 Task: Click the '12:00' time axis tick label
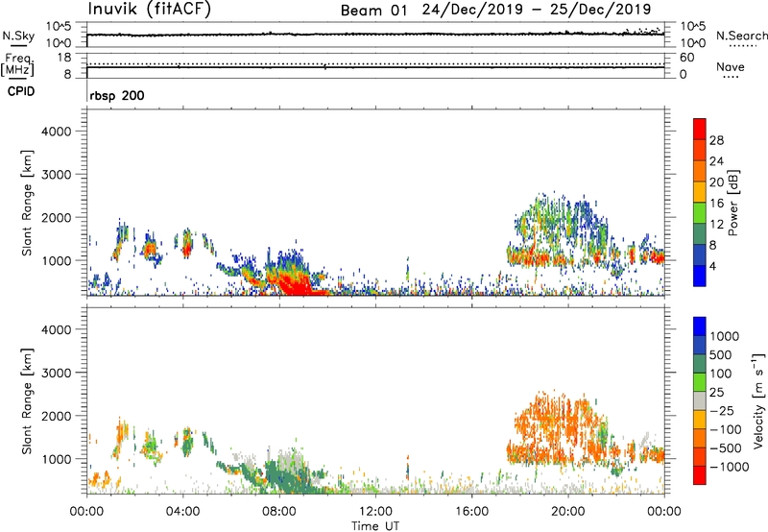click(375, 512)
